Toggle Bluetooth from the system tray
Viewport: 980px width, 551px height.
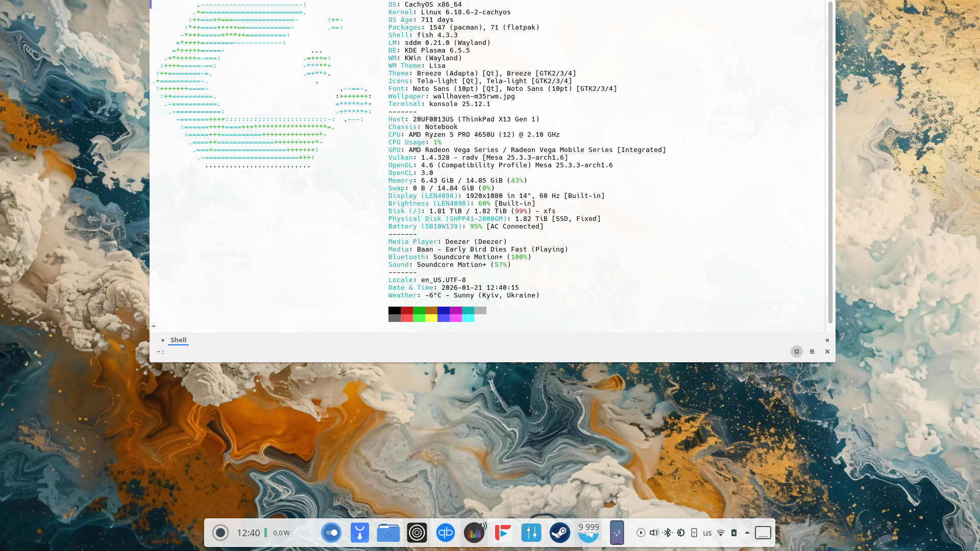coord(667,533)
